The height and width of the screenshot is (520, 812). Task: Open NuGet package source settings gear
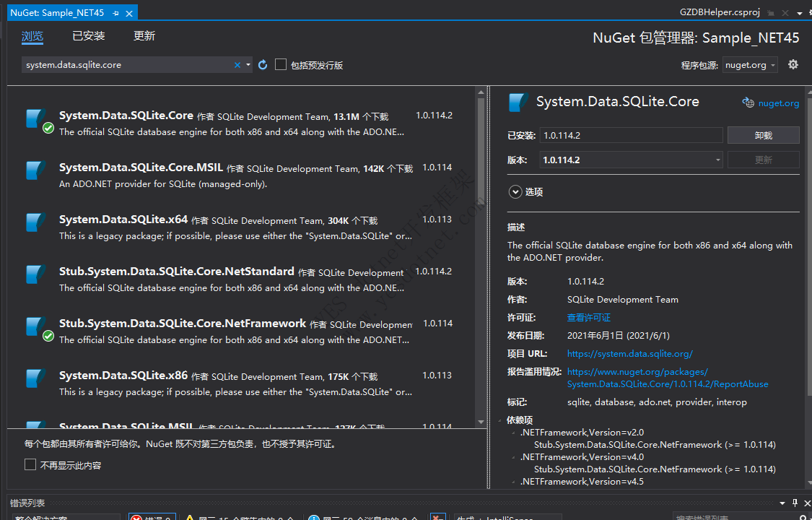pos(793,64)
